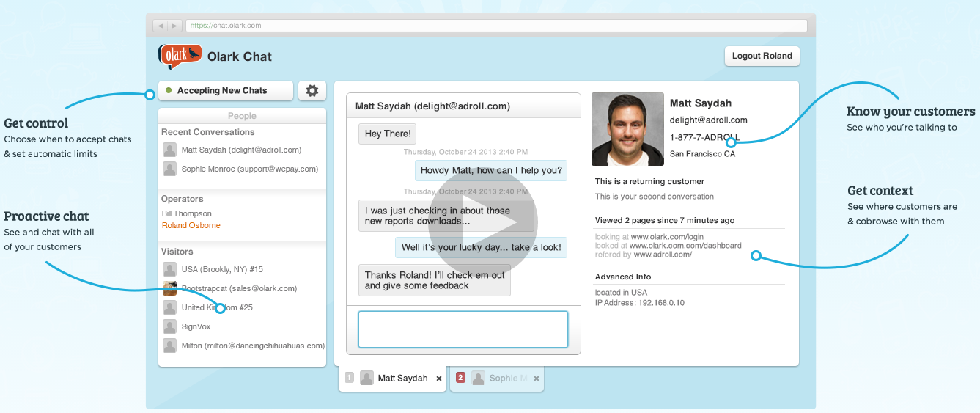Click avatar icon in Sophie M bottom tab

pyautogui.click(x=478, y=378)
